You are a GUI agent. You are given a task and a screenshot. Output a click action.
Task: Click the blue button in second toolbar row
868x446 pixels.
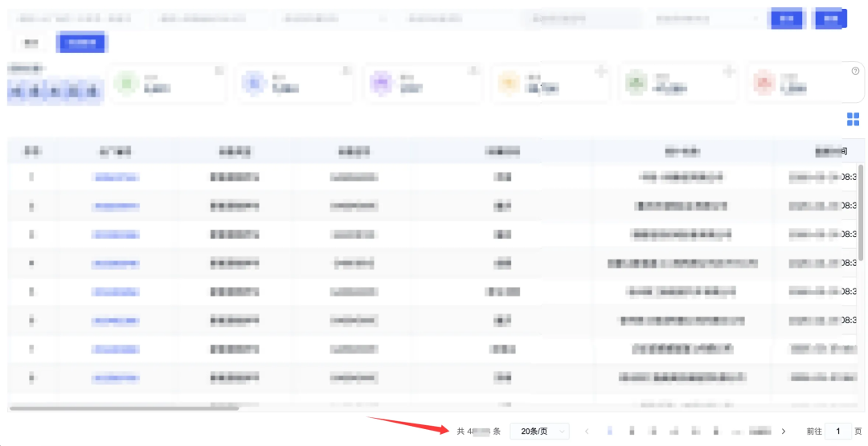[x=82, y=42]
